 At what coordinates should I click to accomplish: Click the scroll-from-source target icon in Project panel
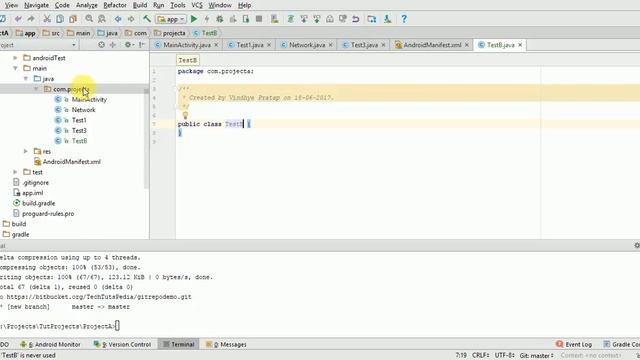click(x=101, y=45)
